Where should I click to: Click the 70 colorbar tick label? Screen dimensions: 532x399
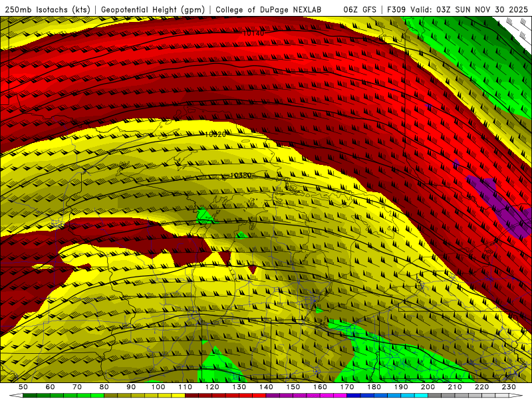point(77,387)
